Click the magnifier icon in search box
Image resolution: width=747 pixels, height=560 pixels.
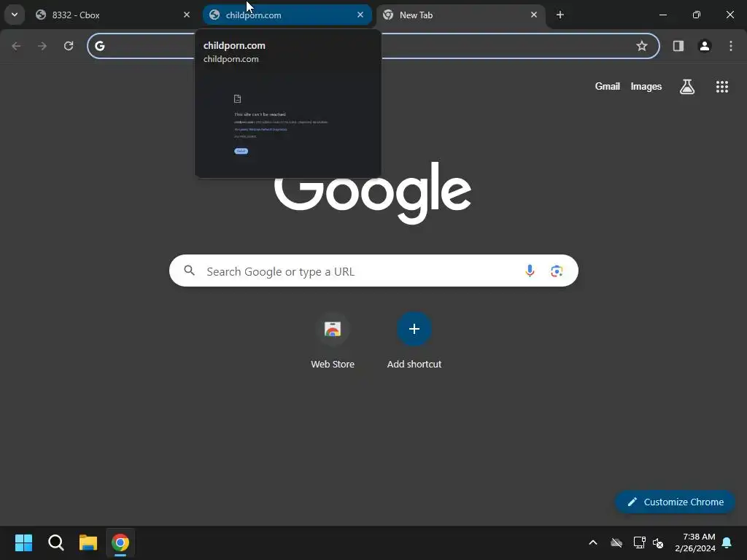coord(189,271)
